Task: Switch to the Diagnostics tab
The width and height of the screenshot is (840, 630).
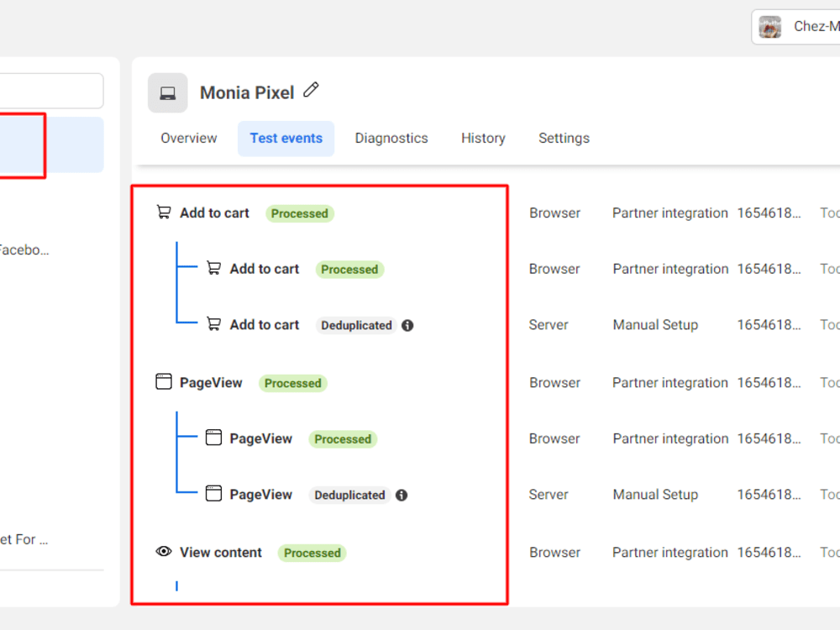Action: pyautogui.click(x=391, y=138)
